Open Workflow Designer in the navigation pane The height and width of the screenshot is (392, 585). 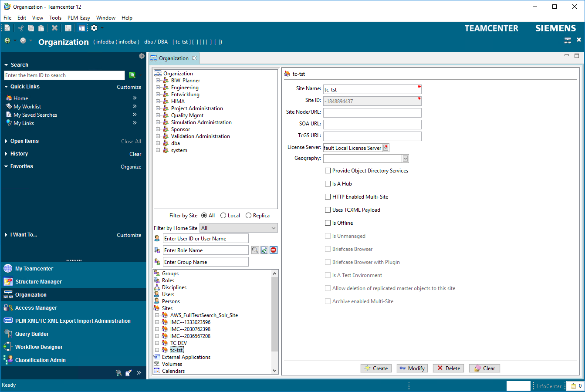coord(39,347)
